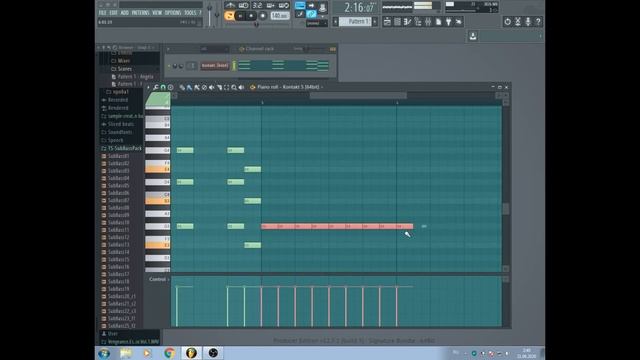Open the OPTIONS menu
This screenshot has width=640, height=360.
click(x=173, y=13)
